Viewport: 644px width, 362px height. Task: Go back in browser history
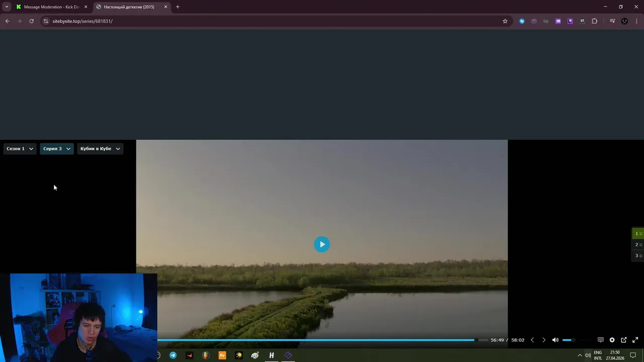pos(7,21)
